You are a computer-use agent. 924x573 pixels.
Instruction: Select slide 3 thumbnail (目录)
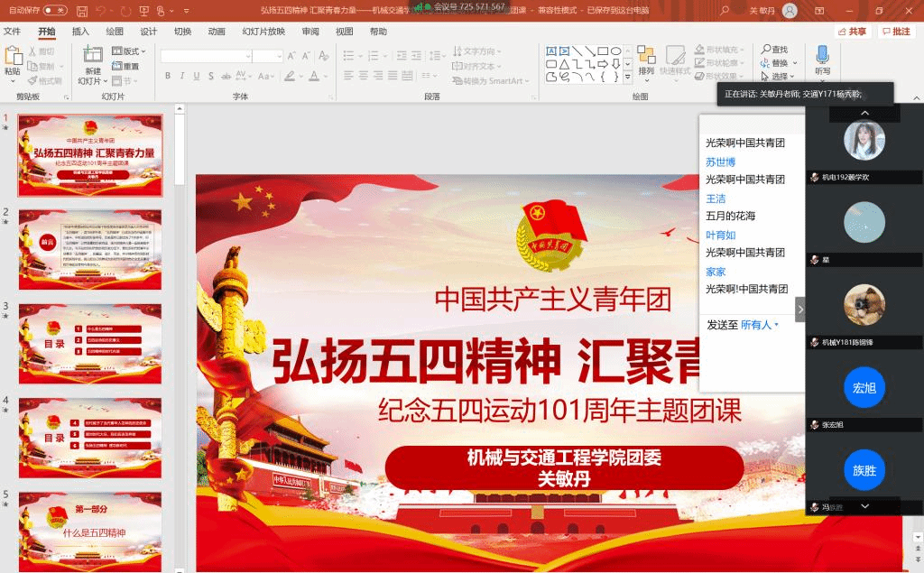tap(90, 344)
